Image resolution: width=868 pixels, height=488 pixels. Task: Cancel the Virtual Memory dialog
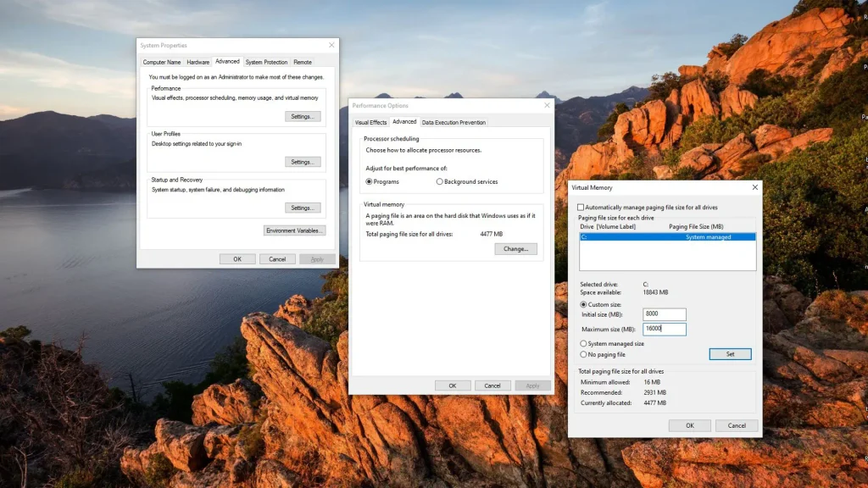[x=737, y=425]
